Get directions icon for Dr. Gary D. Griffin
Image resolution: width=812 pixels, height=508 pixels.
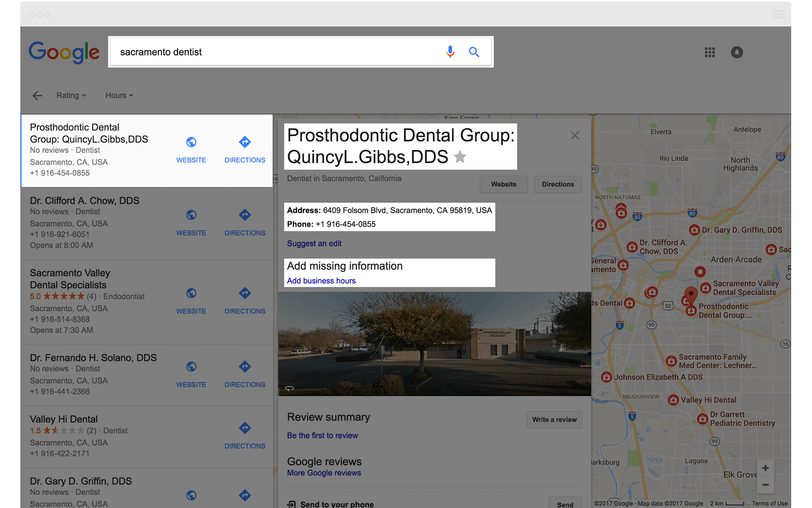(x=245, y=495)
